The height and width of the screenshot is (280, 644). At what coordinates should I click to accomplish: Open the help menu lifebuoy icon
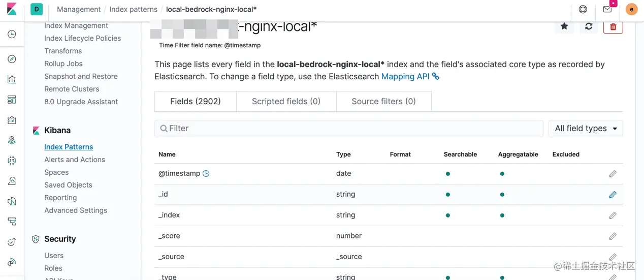point(583,9)
